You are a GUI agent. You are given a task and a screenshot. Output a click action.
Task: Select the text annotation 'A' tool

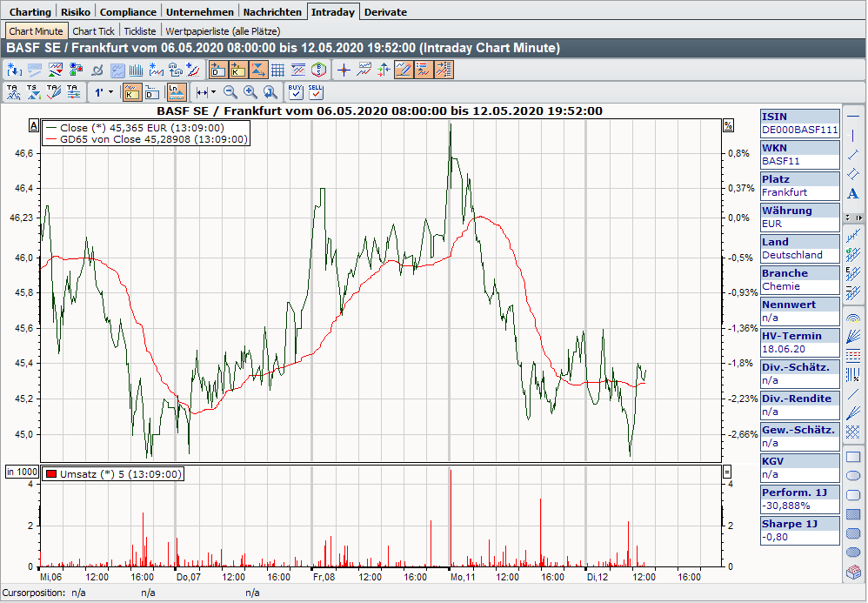coord(853,194)
